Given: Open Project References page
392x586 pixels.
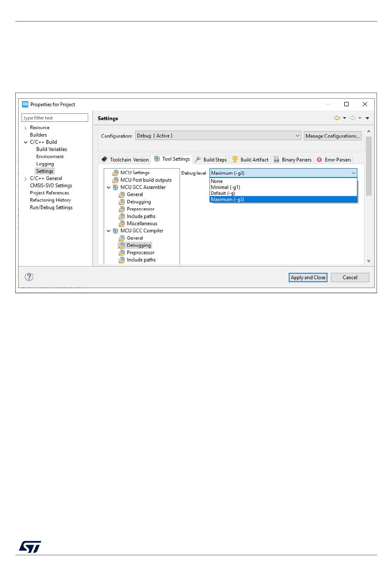Looking at the screenshot, I should (x=50, y=193).
